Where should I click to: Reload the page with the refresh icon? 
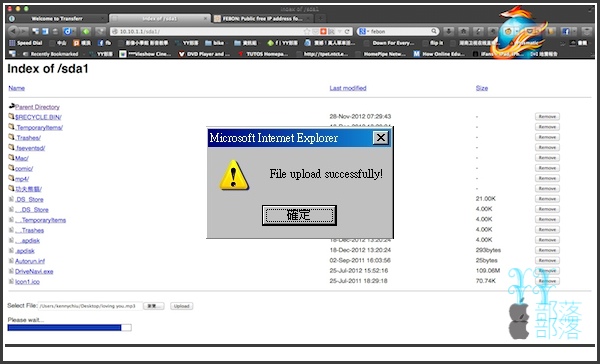click(347, 31)
